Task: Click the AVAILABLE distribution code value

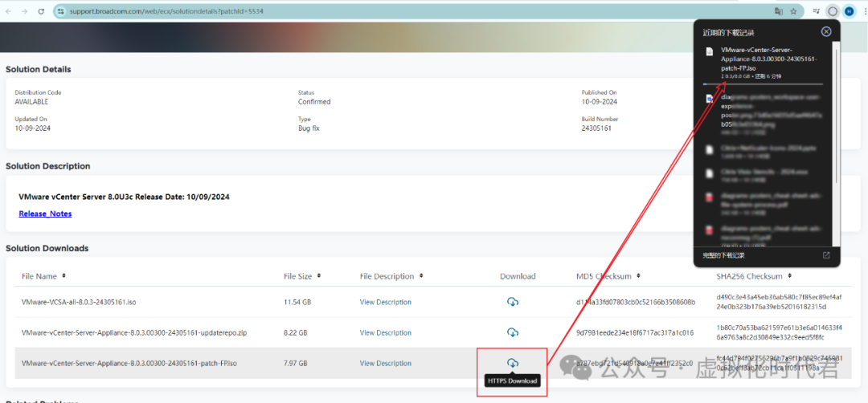Action: pos(31,102)
